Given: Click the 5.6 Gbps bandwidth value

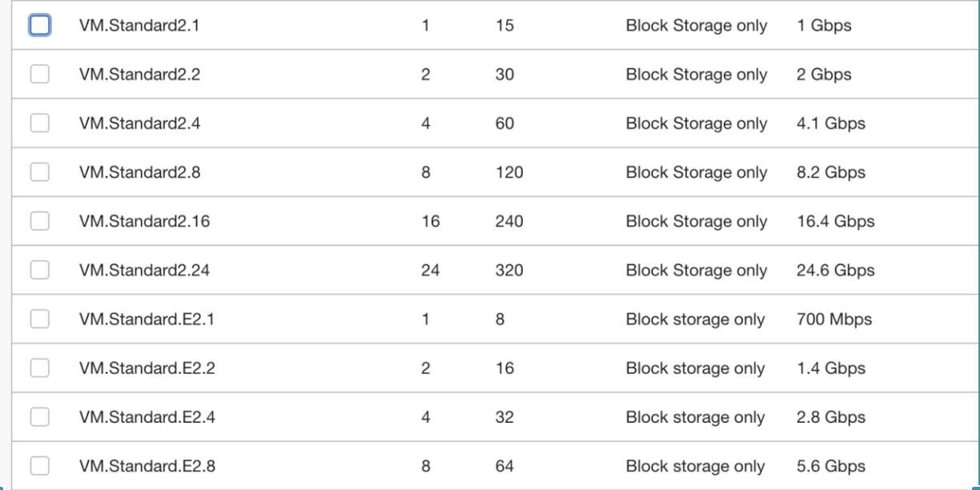Looking at the screenshot, I should pyautogui.click(x=831, y=466).
